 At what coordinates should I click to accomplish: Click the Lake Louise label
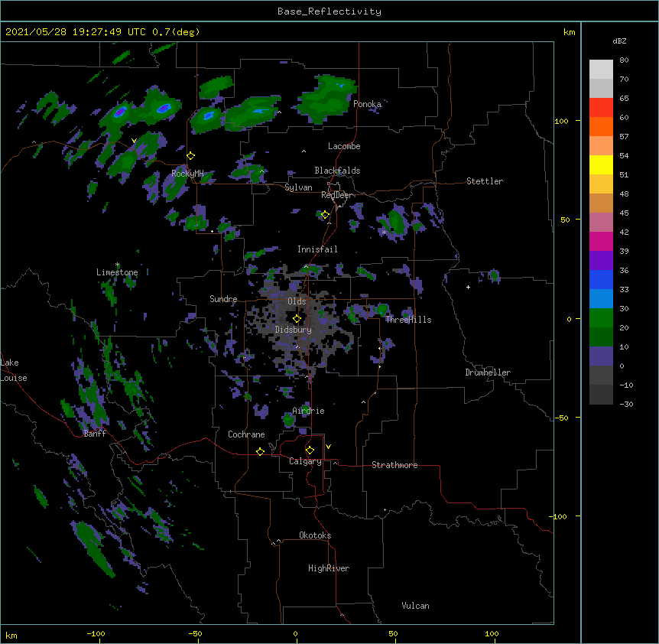tap(14, 370)
